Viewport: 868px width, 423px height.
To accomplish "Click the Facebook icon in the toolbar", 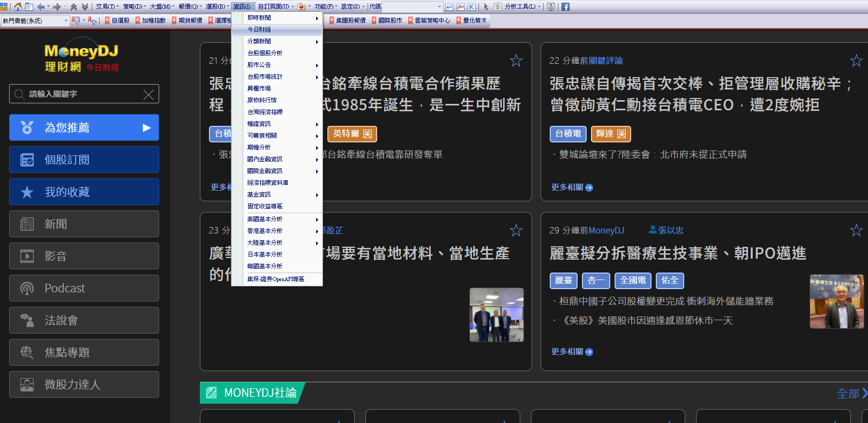I will 565,7.
